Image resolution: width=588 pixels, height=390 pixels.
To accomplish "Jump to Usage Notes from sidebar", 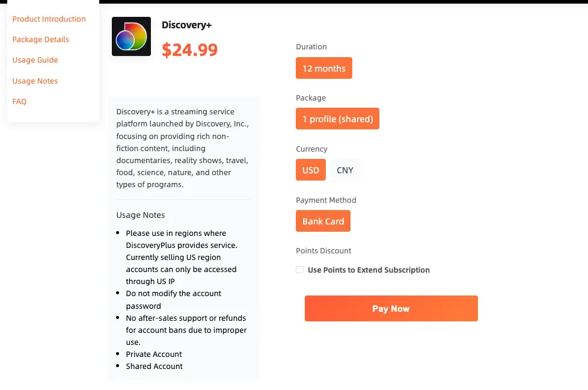I will (x=35, y=81).
